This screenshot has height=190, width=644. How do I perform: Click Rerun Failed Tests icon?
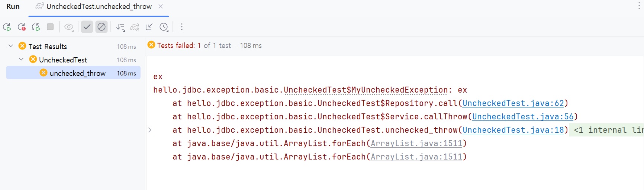pyautogui.click(x=22, y=27)
